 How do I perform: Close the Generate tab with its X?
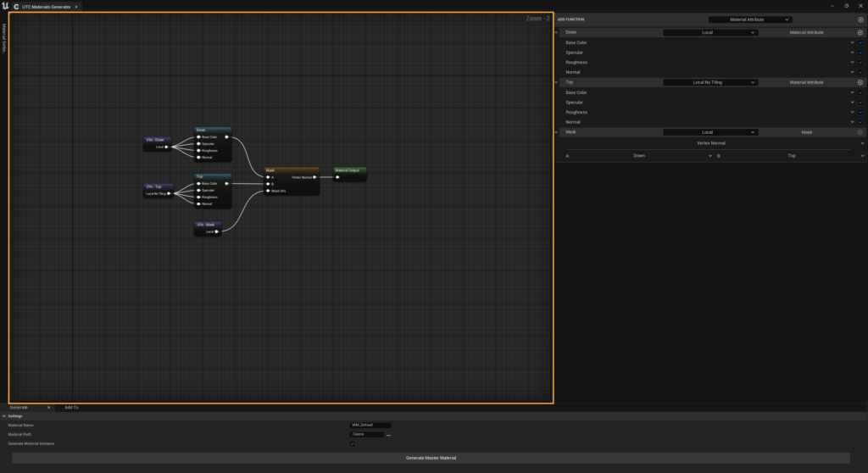coord(48,408)
